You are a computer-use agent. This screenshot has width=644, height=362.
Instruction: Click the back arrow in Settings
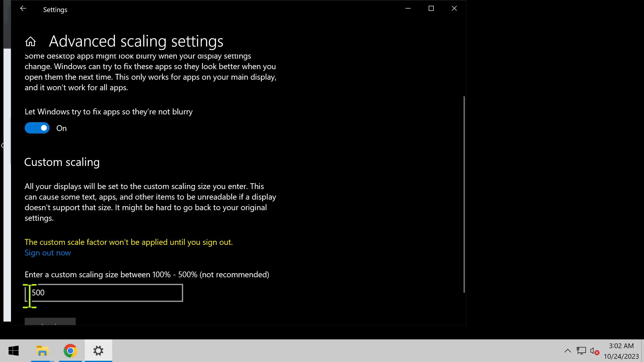click(x=23, y=9)
